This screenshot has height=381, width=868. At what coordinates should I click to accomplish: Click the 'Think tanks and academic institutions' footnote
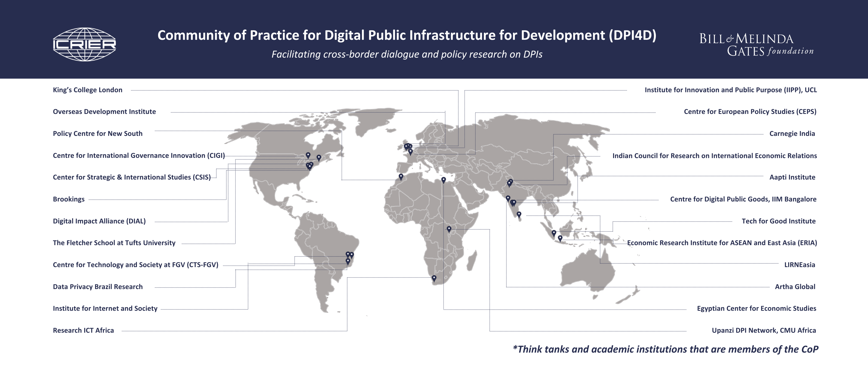point(665,349)
